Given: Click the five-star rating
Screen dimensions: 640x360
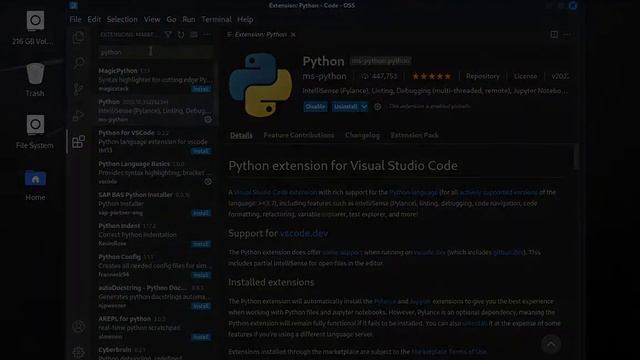Looking at the screenshot, I should (x=431, y=76).
